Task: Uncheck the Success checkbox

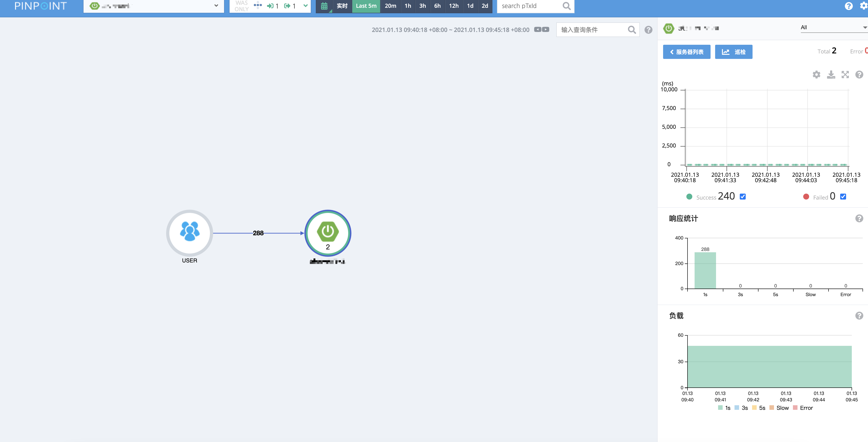Action: click(743, 197)
